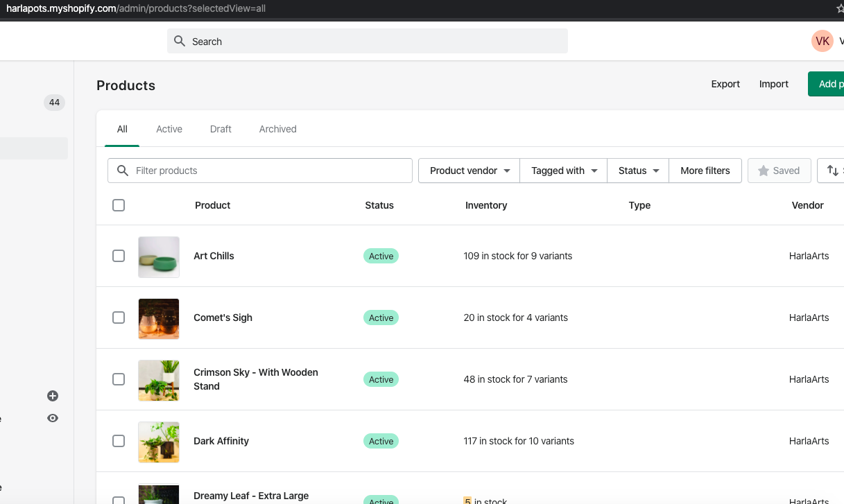Image resolution: width=844 pixels, height=504 pixels.
Task: Expand the Tagged with filter
Action: (x=563, y=171)
